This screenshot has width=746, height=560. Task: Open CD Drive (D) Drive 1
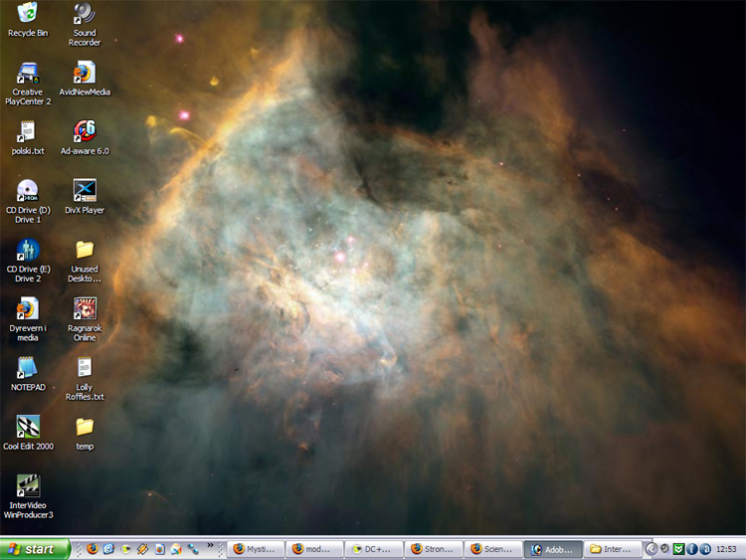pyautogui.click(x=28, y=191)
